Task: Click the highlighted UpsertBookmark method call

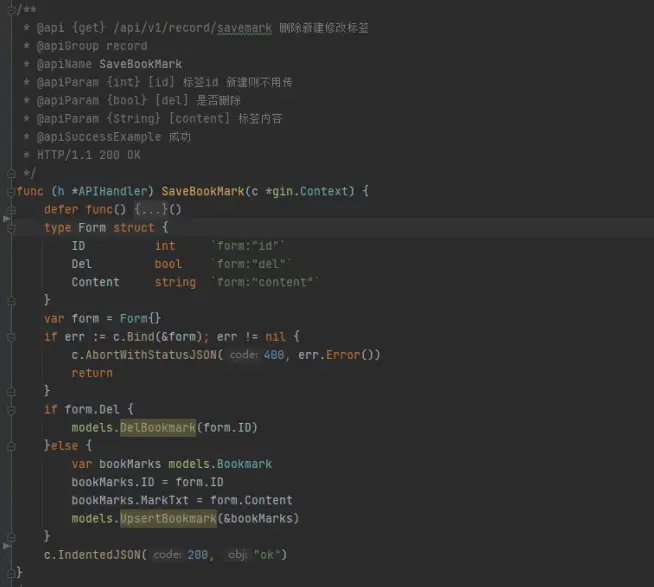Action: pos(168,518)
